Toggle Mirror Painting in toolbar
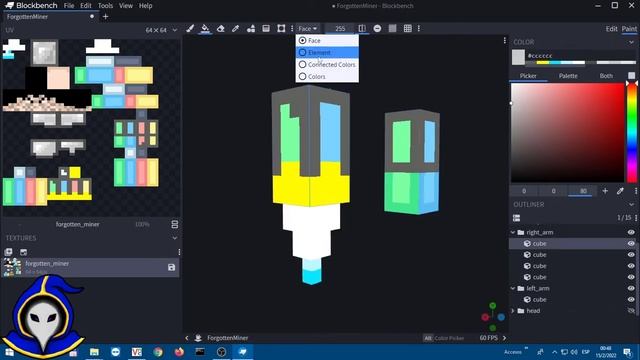The height and width of the screenshot is (360, 640). [362, 28]
